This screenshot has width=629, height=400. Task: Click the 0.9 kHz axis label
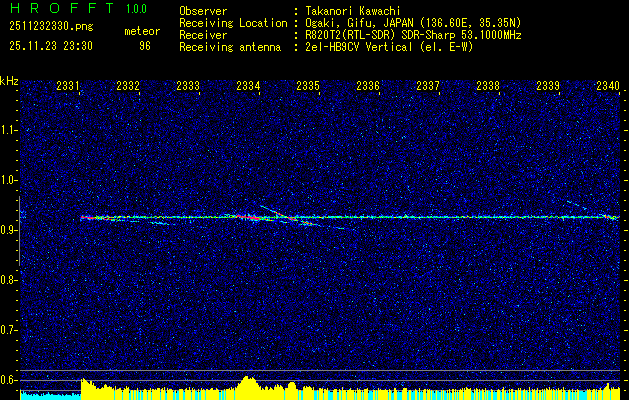pos(8,230)
